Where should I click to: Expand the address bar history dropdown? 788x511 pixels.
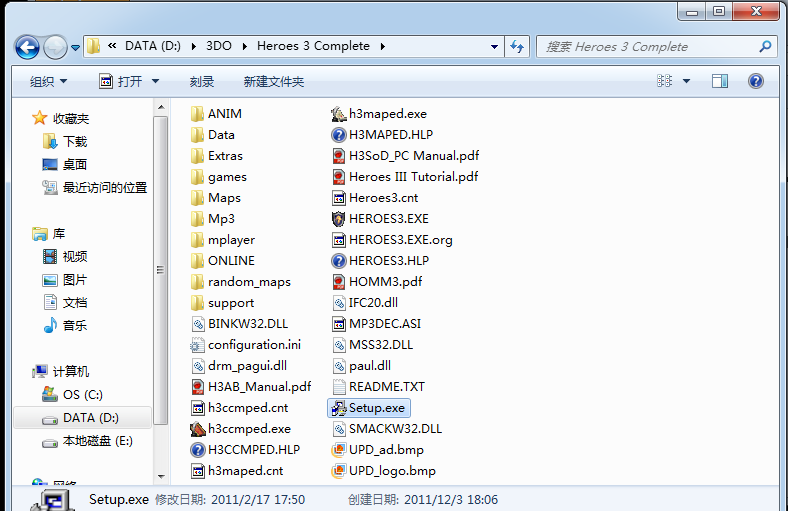(x=494, y=46)
